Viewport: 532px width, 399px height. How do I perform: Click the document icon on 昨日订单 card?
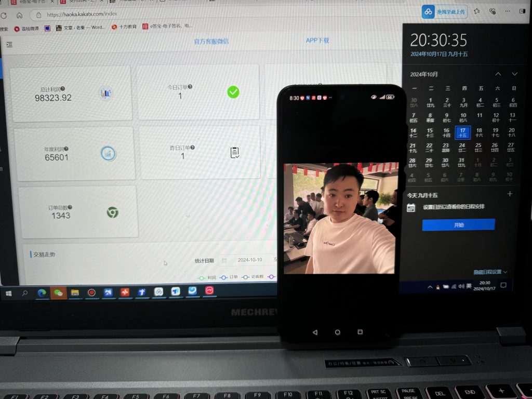click(x=234, y=153)
